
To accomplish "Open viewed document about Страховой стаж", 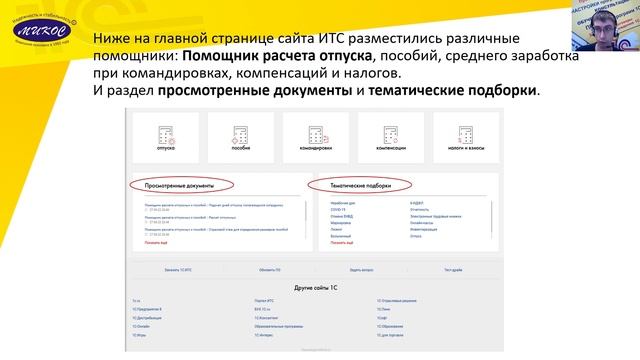I will (216, 230).
